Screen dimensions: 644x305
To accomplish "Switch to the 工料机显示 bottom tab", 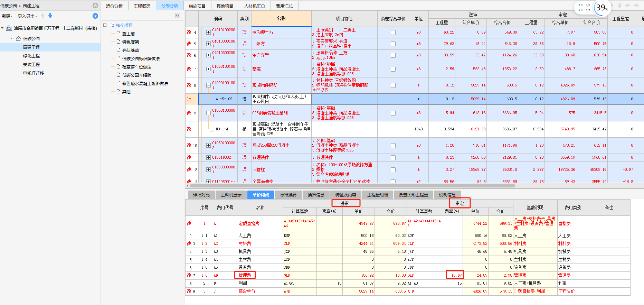I will pyautogui.click(x=231, y=195).
